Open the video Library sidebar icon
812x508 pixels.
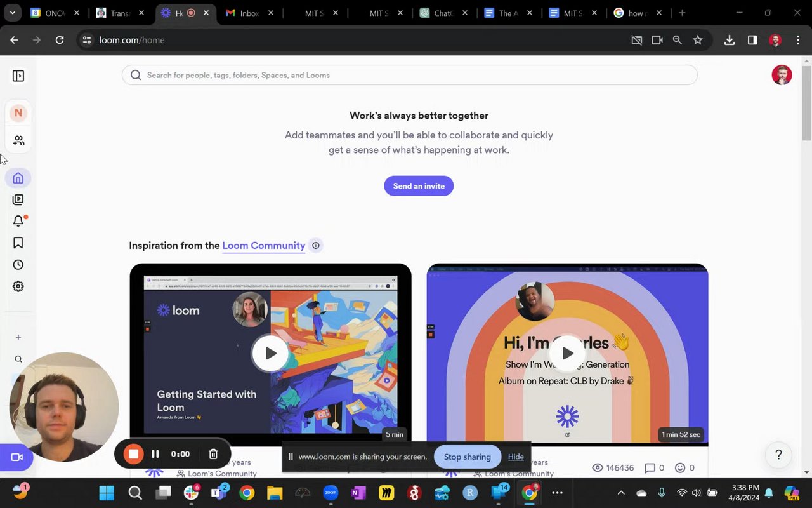[18, 199]
